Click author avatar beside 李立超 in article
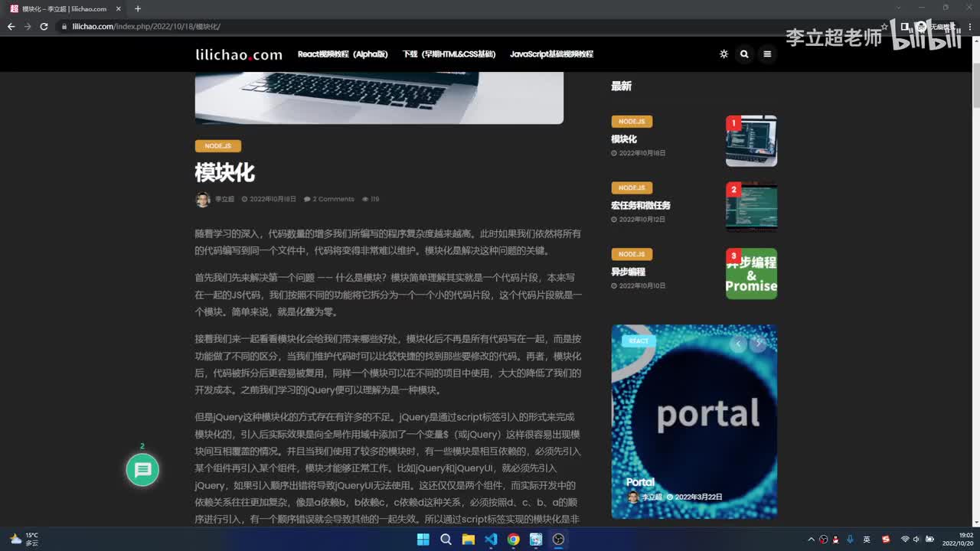This screenshot has width=980, height=551. (x=203, y=199)
